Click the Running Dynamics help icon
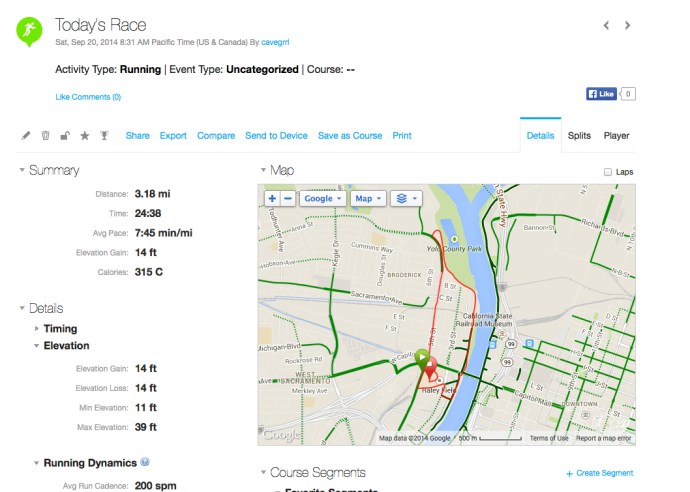690x492 pixels. tap(146, 463)
